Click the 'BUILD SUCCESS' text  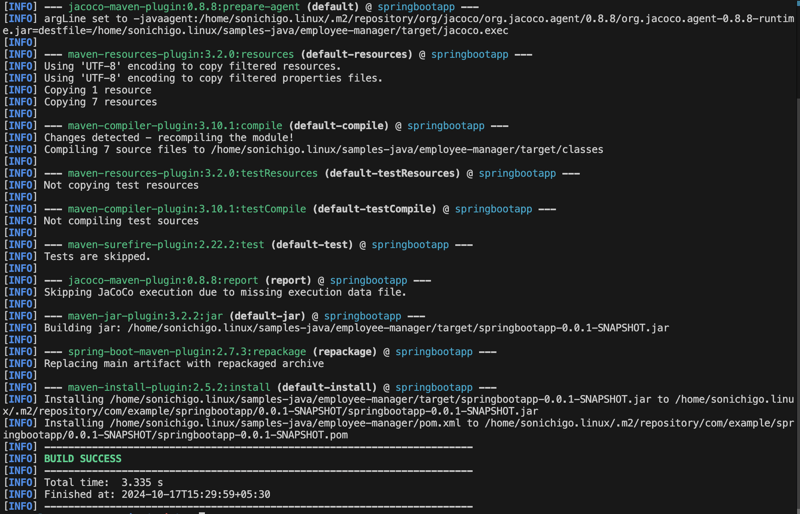83,458
